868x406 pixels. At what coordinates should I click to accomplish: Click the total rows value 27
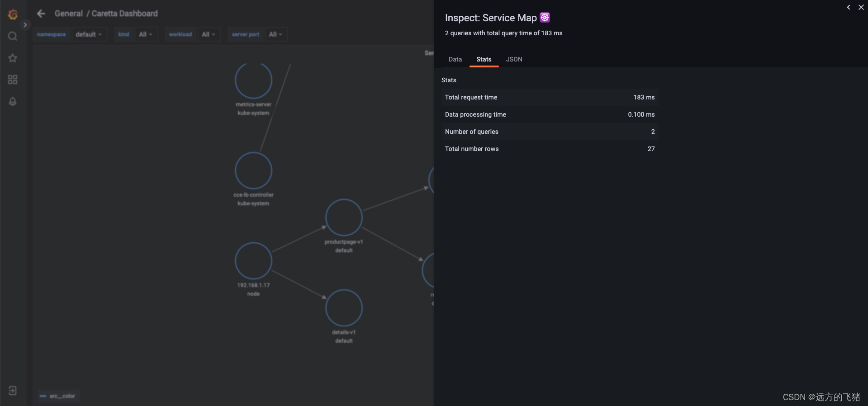651,149
